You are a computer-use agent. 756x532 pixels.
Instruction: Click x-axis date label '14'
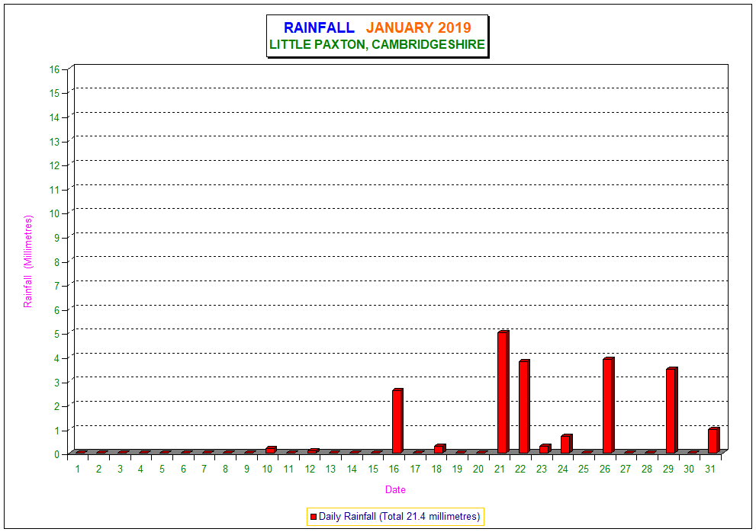click(352, 469)
